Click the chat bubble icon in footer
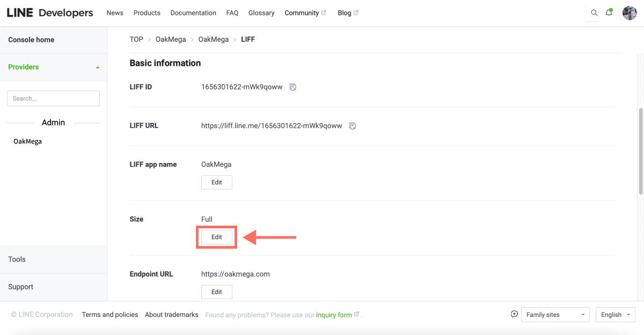Screen dimensions: 644x335 [514, 314]
